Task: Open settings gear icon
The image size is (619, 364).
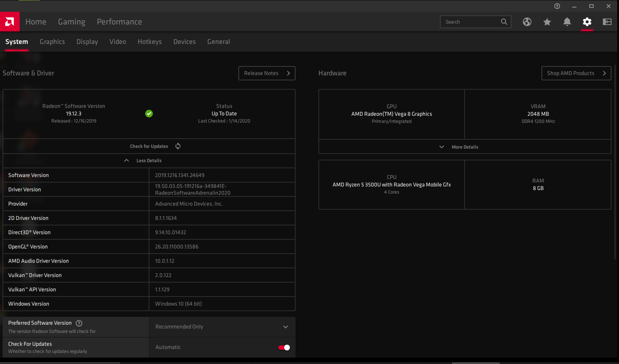Action: (587, 22)
